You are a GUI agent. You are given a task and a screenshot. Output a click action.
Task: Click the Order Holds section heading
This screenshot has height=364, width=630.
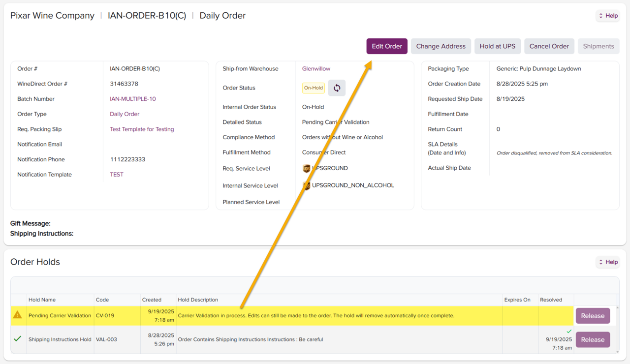point(35,262)
